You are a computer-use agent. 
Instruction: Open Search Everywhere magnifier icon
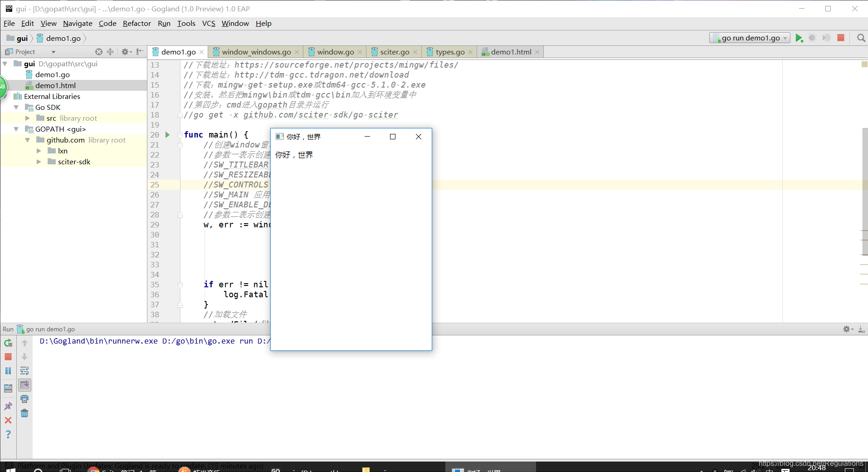861,38
